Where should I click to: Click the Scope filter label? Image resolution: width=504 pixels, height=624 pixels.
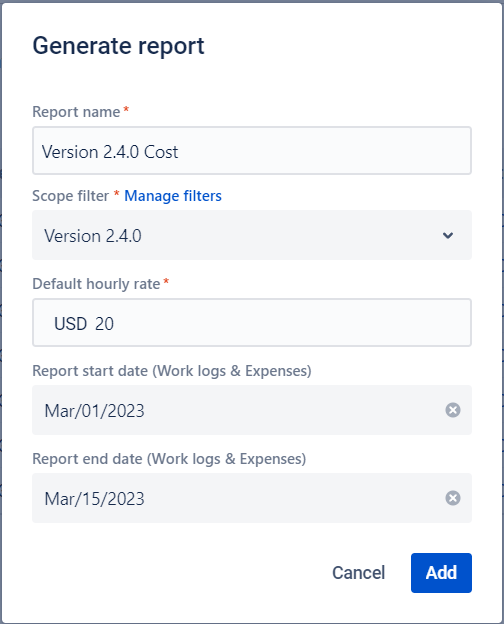(70, 196)
